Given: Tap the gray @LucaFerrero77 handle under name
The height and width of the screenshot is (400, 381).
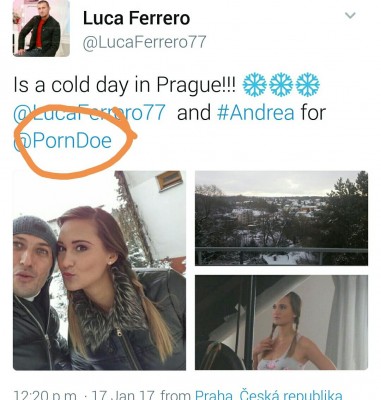Looking at the screenshot, I should 144,43.
